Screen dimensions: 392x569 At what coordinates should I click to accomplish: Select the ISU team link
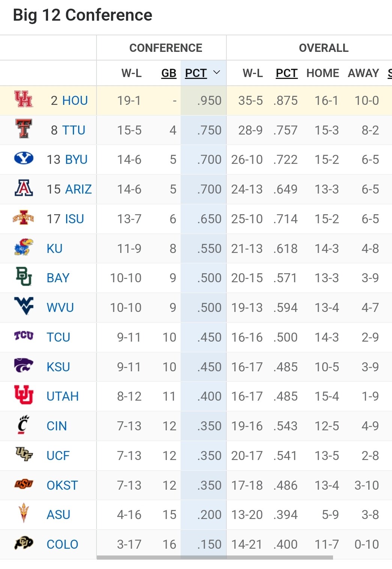(74, 219)
